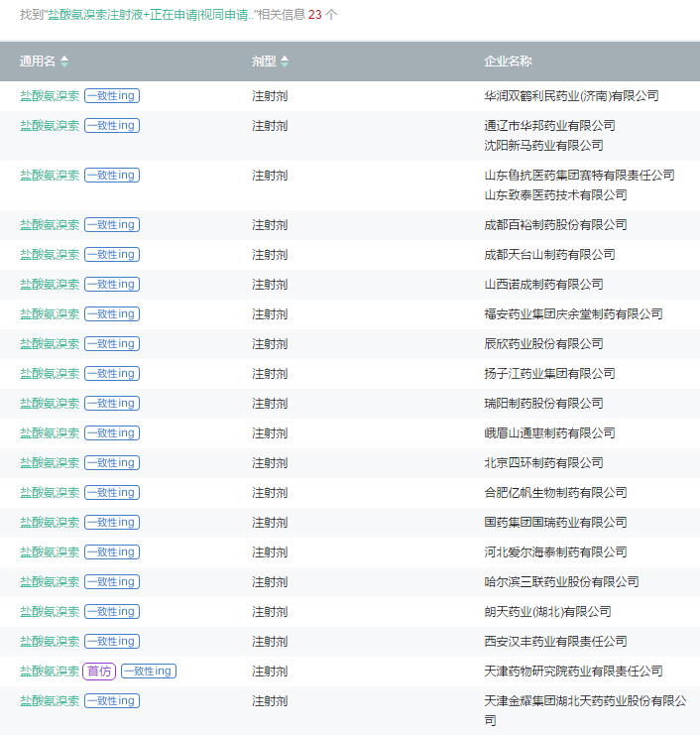Open 盐酸氨溴索 link for 华润双鹤利民药业

tap(50, 96)
